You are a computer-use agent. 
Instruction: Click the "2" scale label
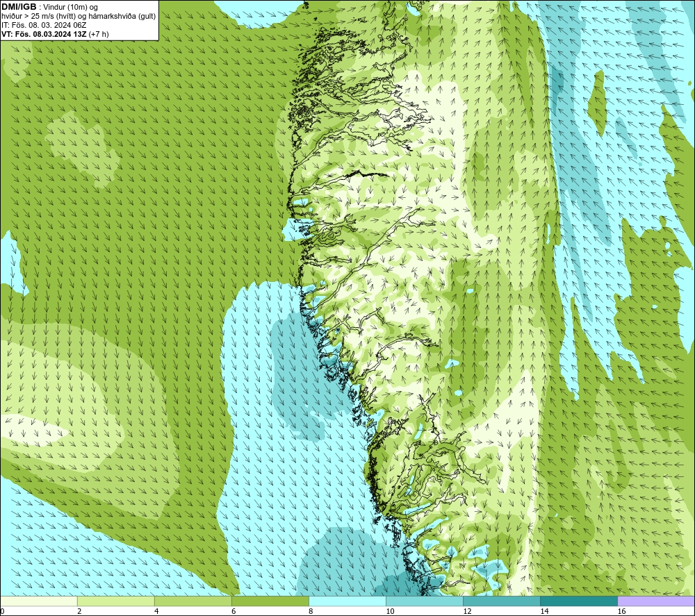[x=79, y=612]
